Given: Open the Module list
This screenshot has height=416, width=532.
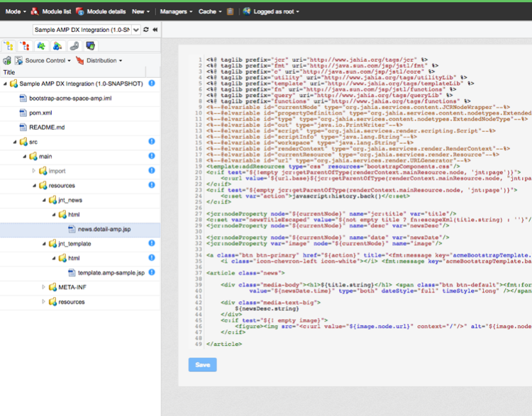Looking at the screenshot, I should coord(56,11).
